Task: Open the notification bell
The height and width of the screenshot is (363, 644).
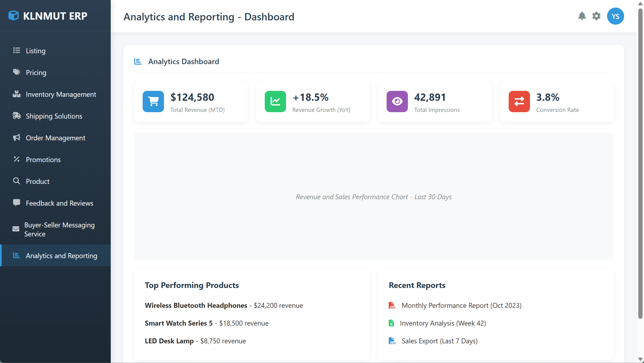Action: coord(582,16)
